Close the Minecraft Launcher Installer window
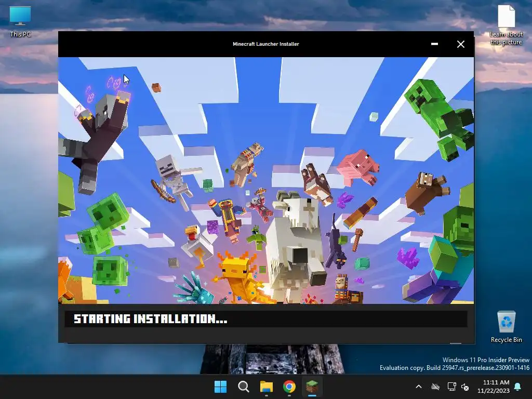The width and height of the screenshot is (532, 399). coord(461,44)
